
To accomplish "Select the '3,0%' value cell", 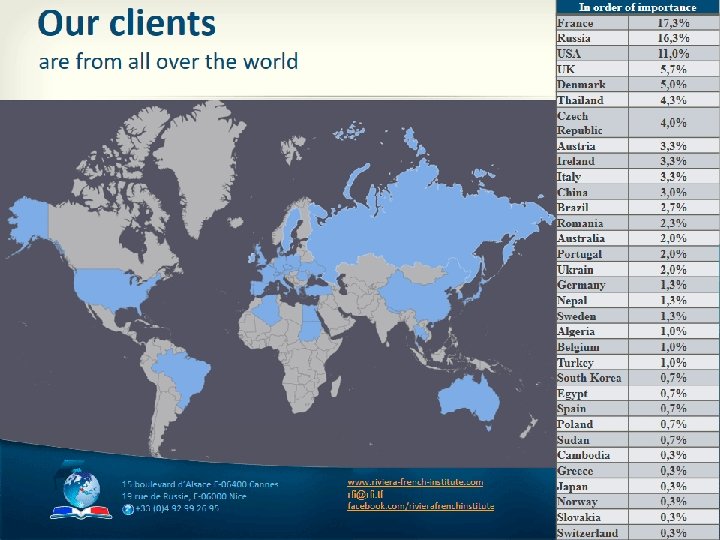I will click(673, 192).
